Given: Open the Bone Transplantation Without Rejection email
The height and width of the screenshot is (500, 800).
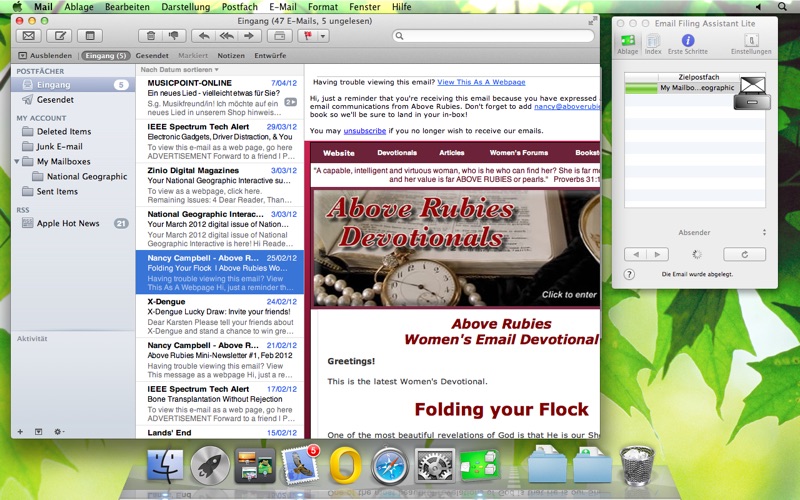Looking at the screenshot, I should [x=220, y=404].
